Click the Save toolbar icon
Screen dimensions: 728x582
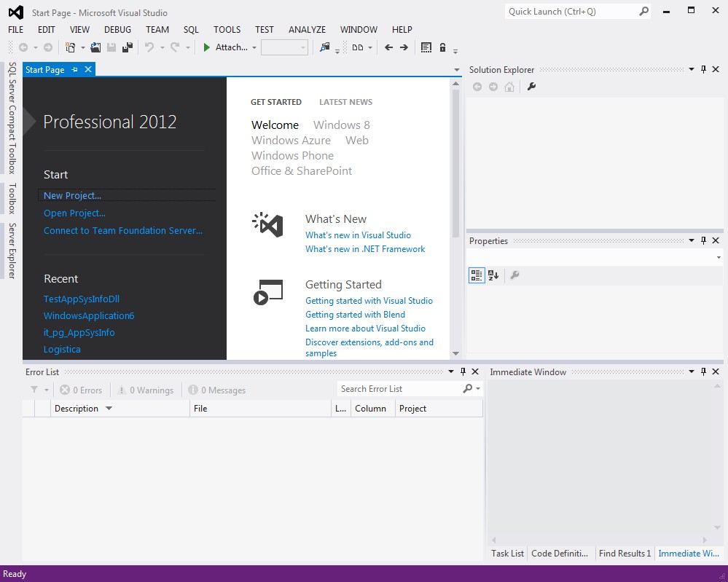click(111, 47)
